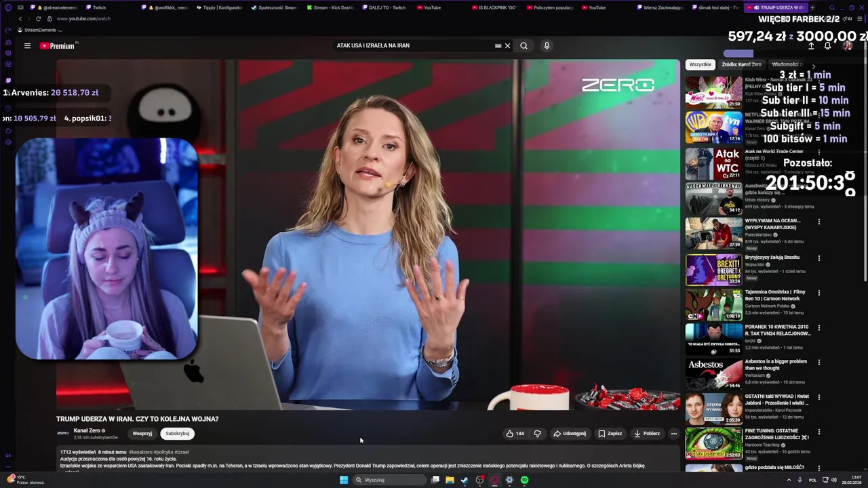This screenshot has height=488, width=868.
Task: Open options menu for Brexit video
Action: [819, 258]
